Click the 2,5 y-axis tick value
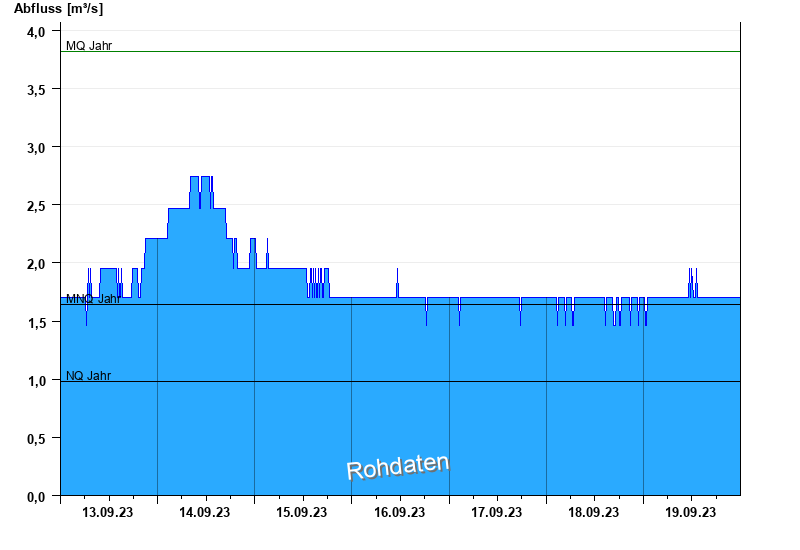800x550 pixels. 37,206
